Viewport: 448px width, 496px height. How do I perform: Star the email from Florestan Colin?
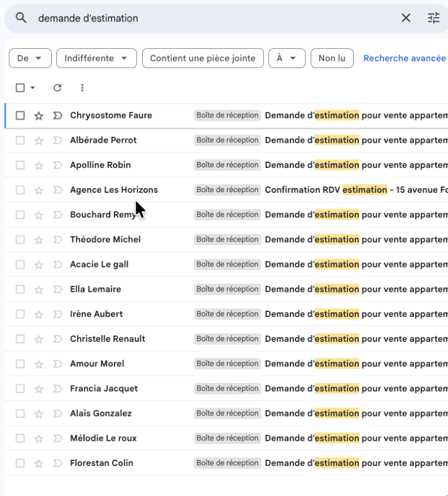tap(39, 463)
